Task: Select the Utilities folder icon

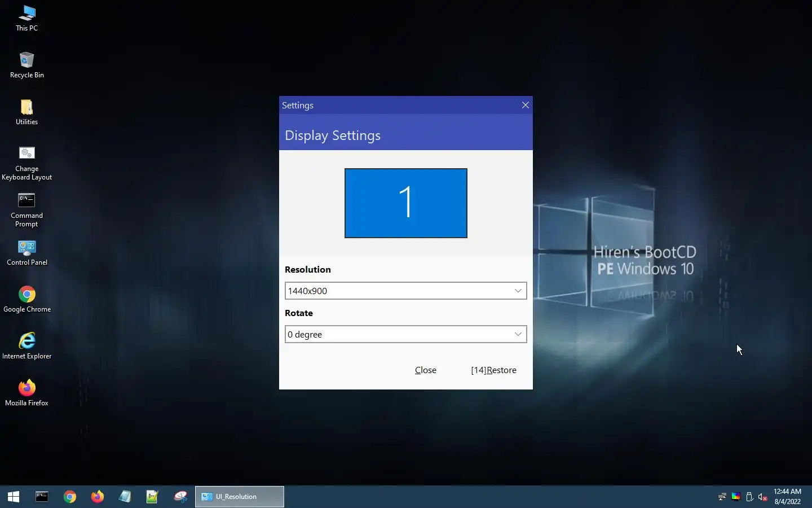Action: click(27, 112)
